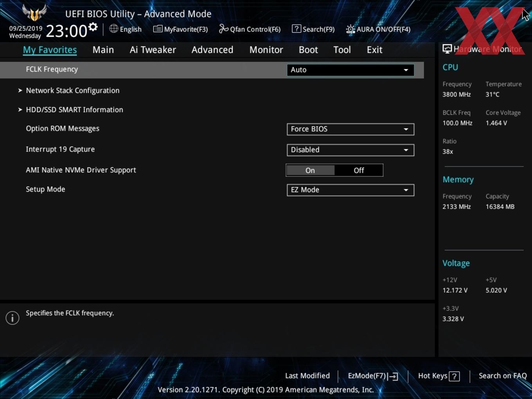Click the BCLK Freq value 100.0 MHz
The height and width of the screenshot is (399, 532).
click(457, 123)
